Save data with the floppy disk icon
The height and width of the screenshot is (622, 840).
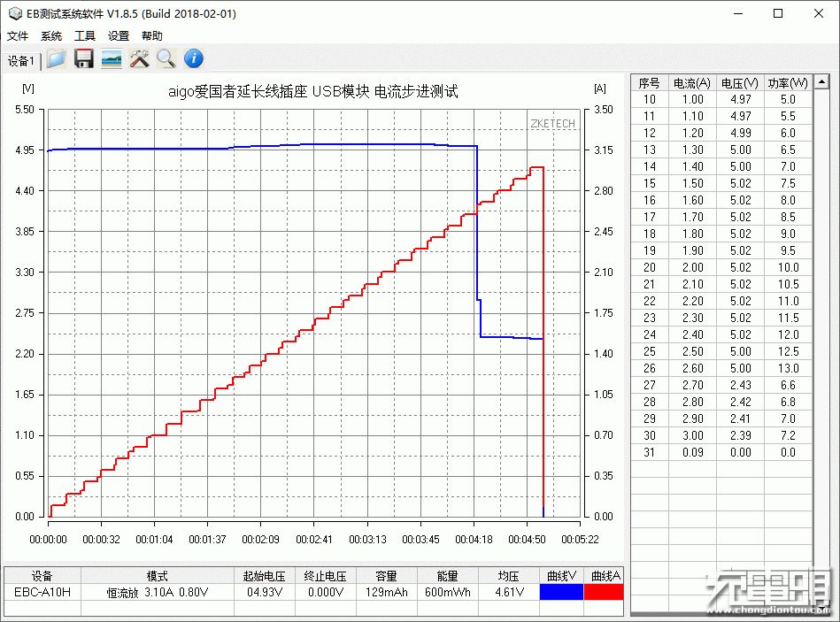point(83,58)
